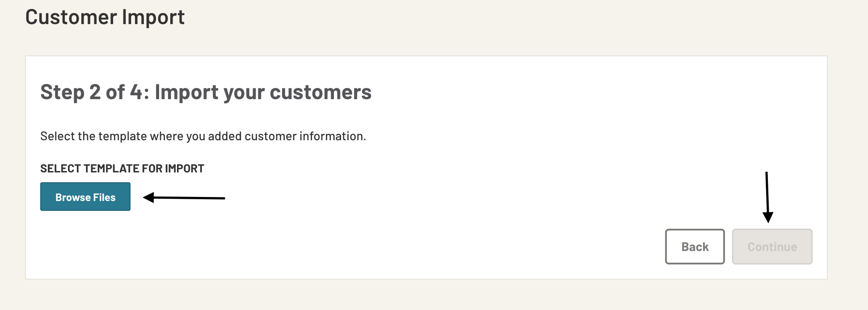
Task: Select the Customer Import page title
Action: (105, 17)
